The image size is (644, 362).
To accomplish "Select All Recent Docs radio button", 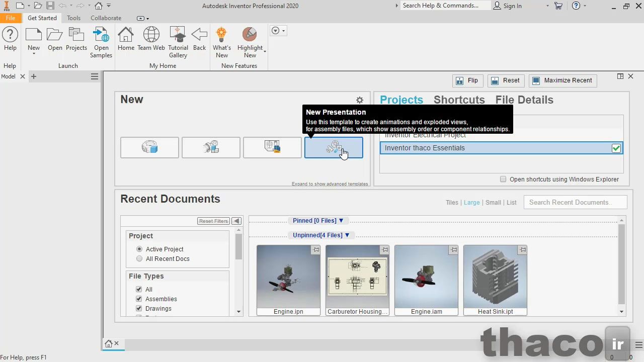I will click(139, 258).
